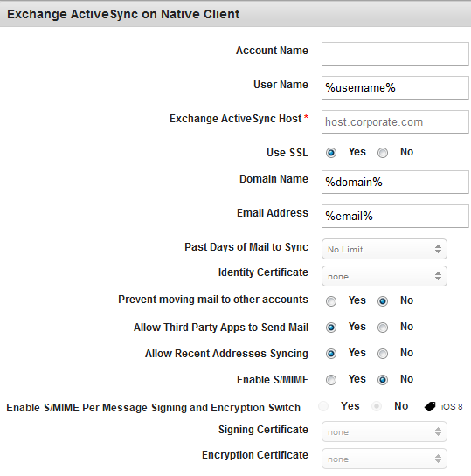Select Yes for Use SSL
Screen dimensions: 471x476
coord(331,152)
